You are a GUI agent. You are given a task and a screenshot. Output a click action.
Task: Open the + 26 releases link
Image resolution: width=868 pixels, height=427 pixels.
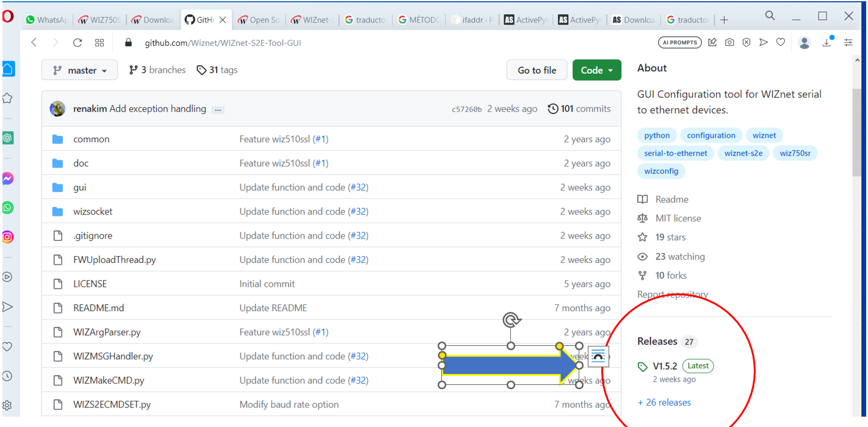click(664, 403)
